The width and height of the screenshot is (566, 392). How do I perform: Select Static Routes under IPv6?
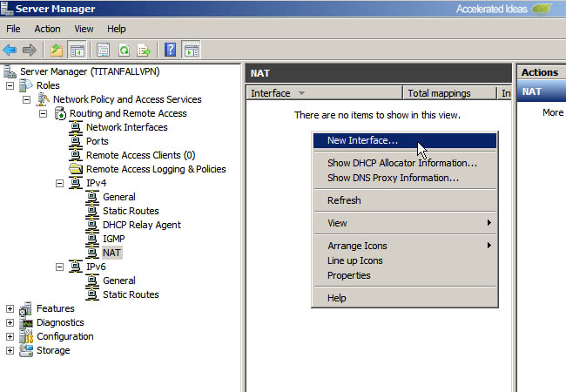pos(131,294)
